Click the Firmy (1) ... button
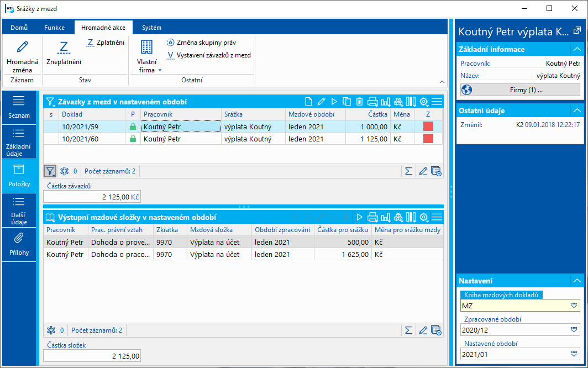The image size is (588, 368). (520, 90)
